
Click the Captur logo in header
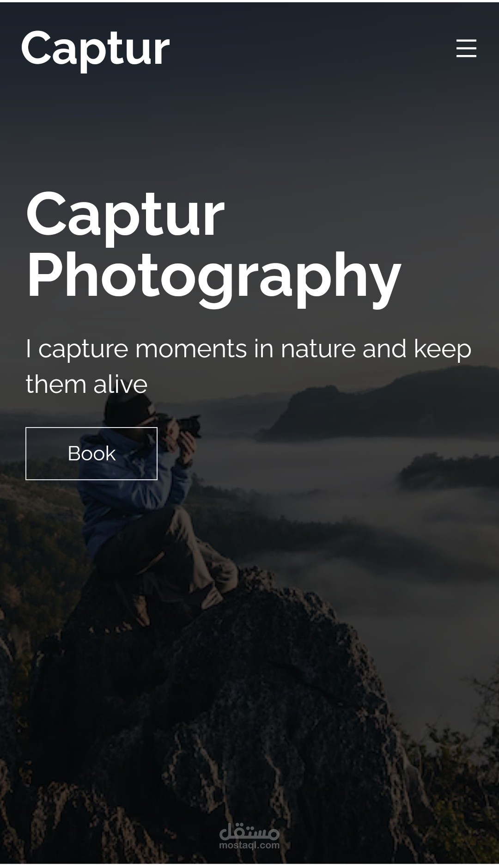(96, 49)
